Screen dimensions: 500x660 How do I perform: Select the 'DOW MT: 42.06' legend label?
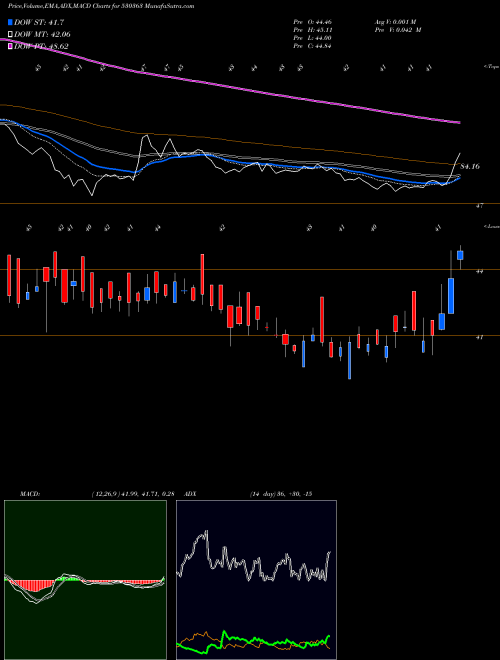pyautogui.click(x=42, y=35)
